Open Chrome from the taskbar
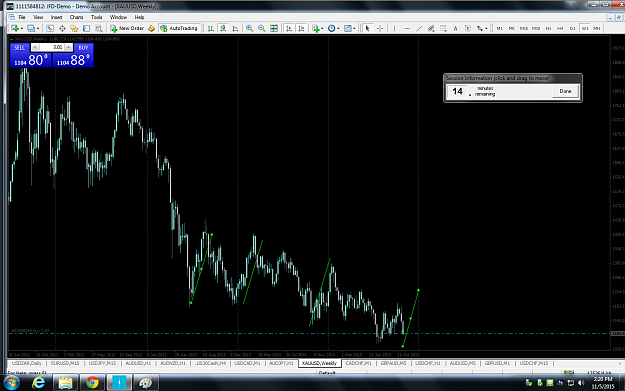The width and height of the screenshot is (625, 391). pos(92,382)
